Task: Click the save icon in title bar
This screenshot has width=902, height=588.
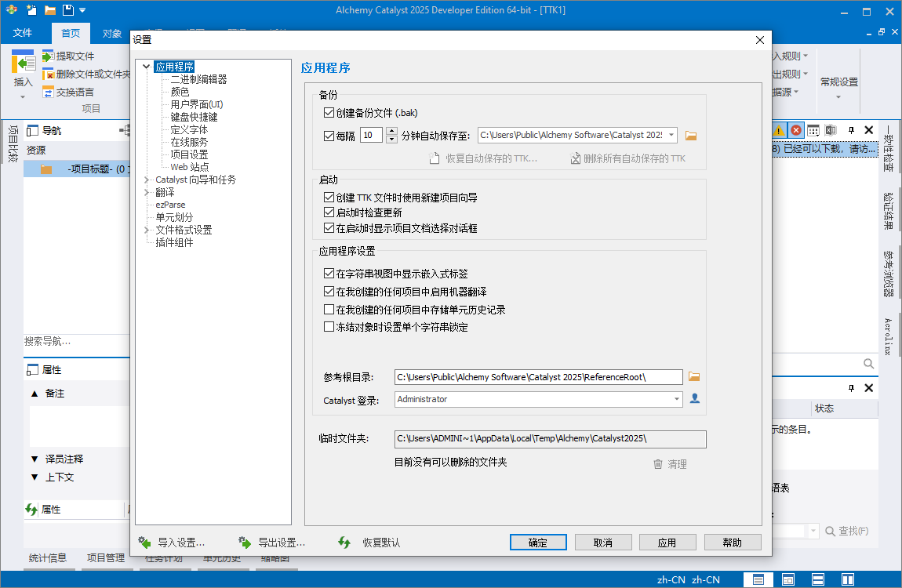Action: (68, 9)
